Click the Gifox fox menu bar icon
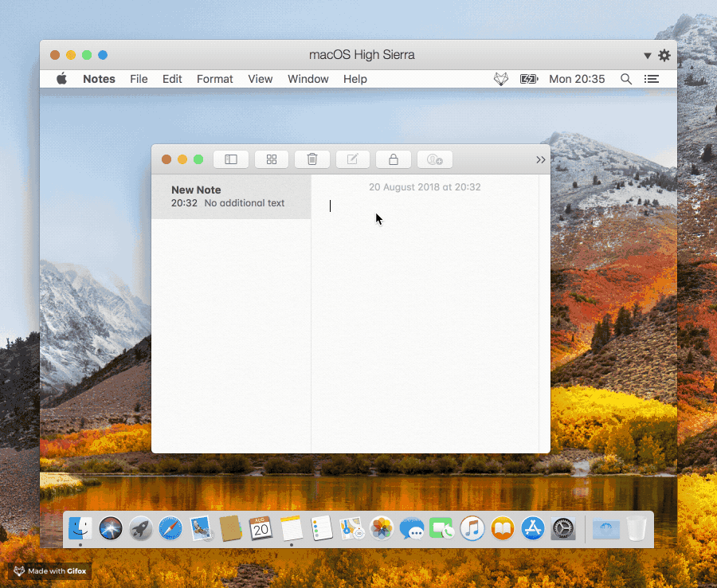The height and width of the screenshot is (588, 717). [x=501, y=79]
